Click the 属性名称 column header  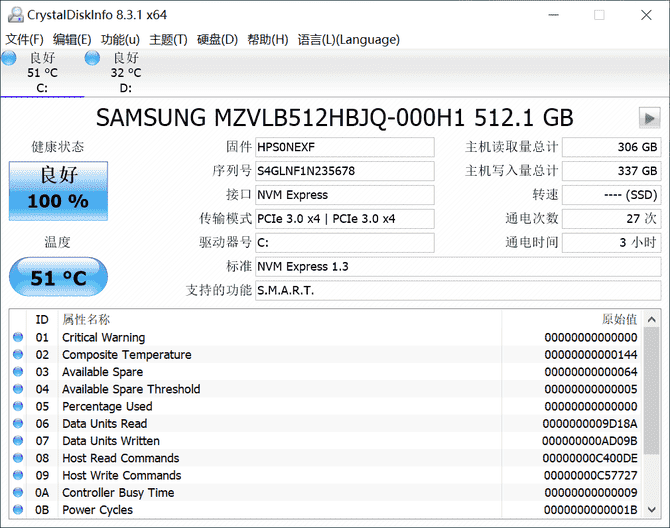pyautogui.click(x=86, y=320)
